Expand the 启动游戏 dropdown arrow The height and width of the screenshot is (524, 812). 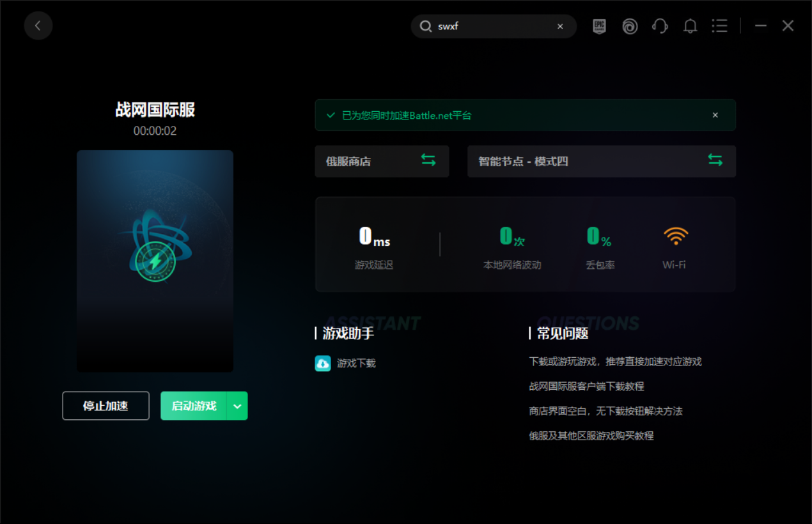(x=237, y=406)
